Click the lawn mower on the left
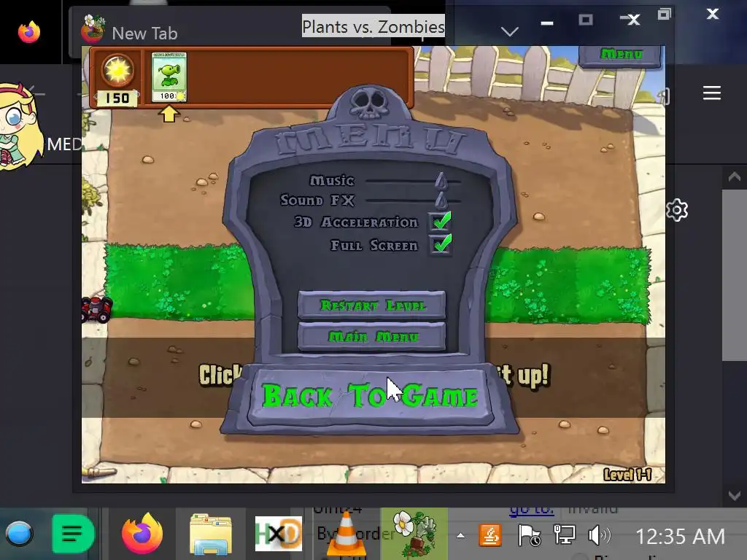Viewport: 747px width, 560px height. point(97,308)
